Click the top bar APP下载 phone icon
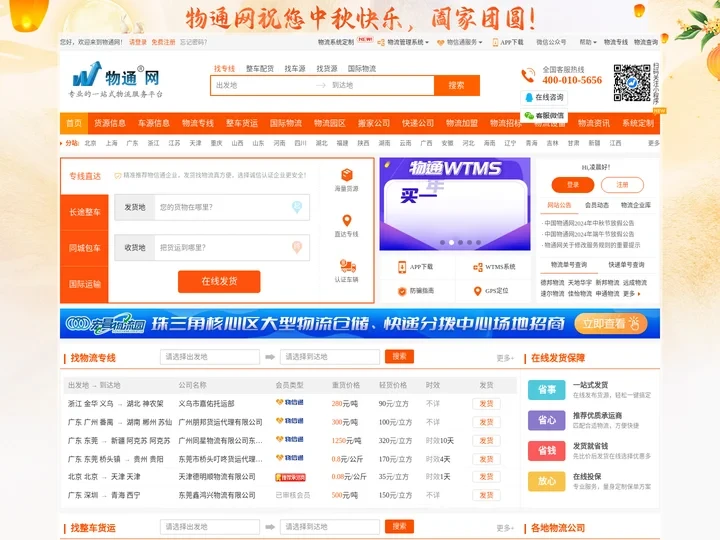720x540 pixels. point(495,42)
